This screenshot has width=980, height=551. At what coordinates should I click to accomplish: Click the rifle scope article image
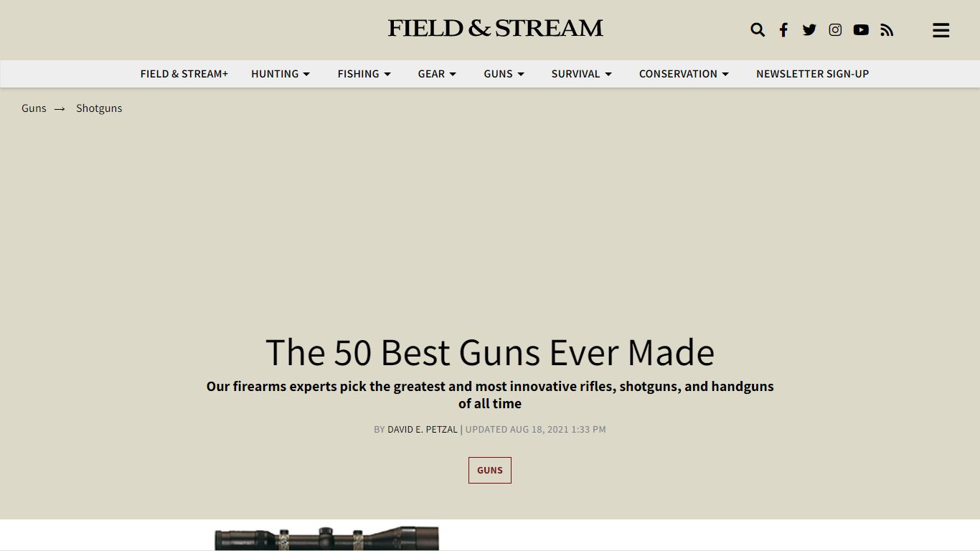point(326,539)
